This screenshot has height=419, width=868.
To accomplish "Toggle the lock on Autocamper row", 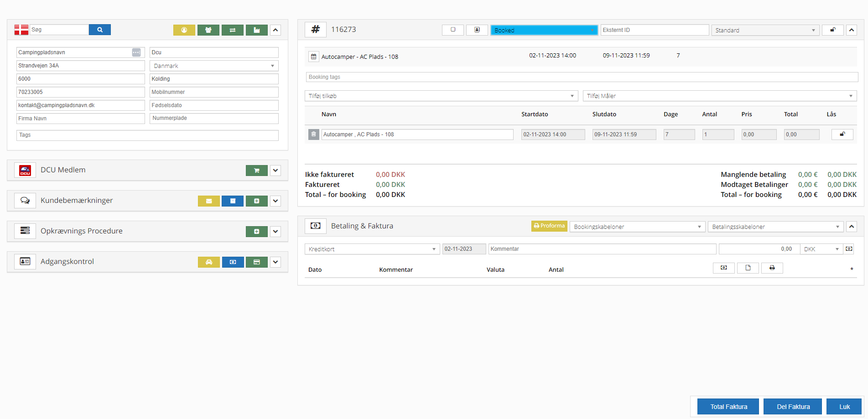I will 842,134.
